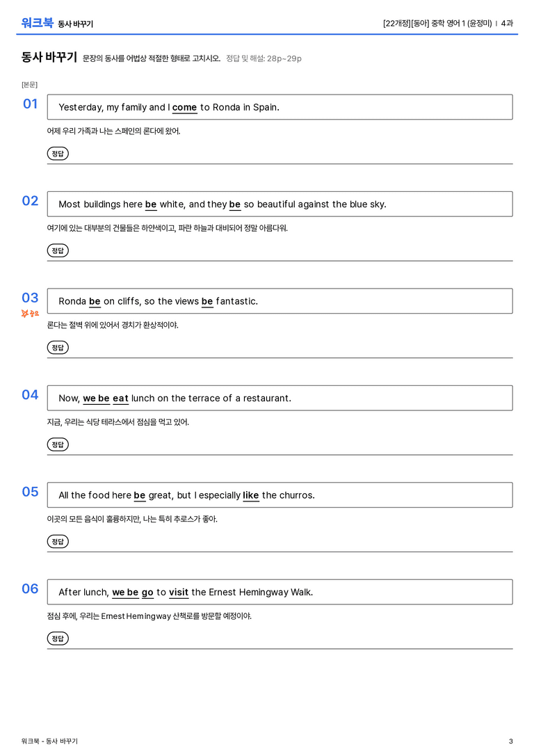The image size is (534, 756).
Task: Click the orange 중요 star marker
Action: click(30, 314)
